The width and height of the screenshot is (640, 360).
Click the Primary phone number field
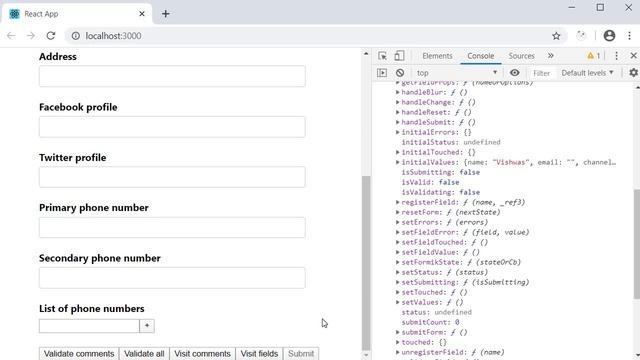pos(172,227)
